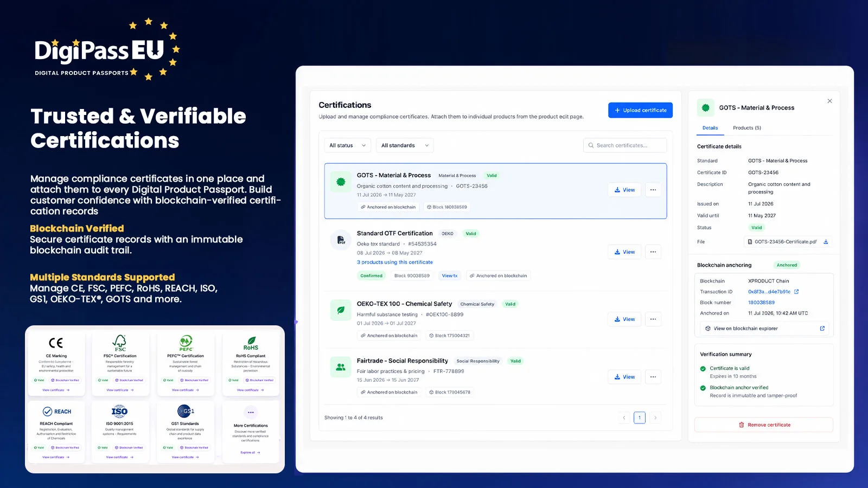Click the Blockchain anchor verified checkmark icon
This screenshot has width=868, height=488.
click(703, 388)
